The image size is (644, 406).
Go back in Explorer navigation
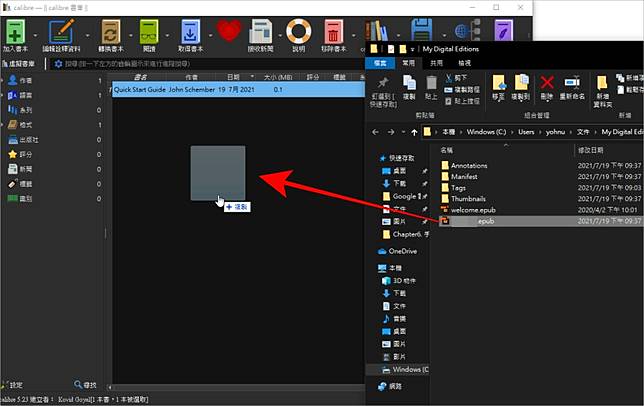375,132
